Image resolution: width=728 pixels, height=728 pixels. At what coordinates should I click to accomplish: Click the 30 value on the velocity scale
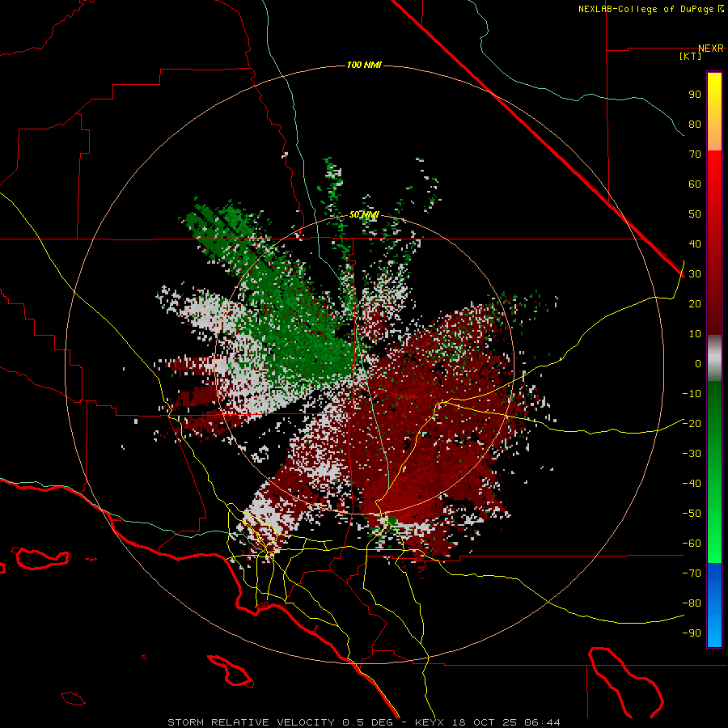pyautogui.click(x=695, y=274)
